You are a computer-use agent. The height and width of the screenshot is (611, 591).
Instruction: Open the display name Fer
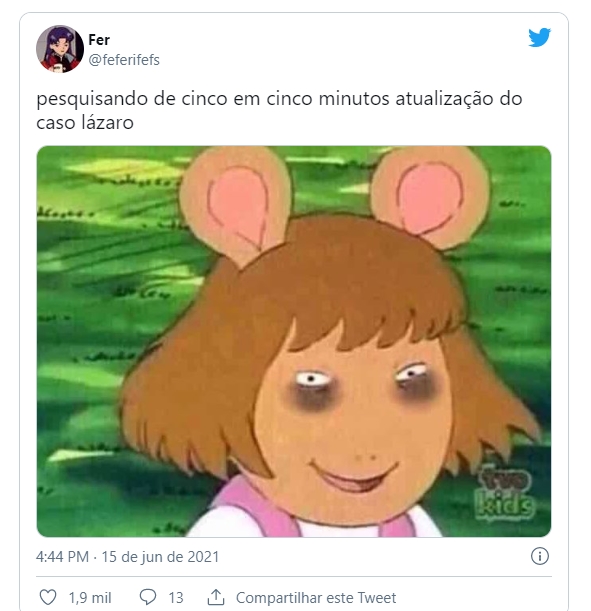click(99, 40)
